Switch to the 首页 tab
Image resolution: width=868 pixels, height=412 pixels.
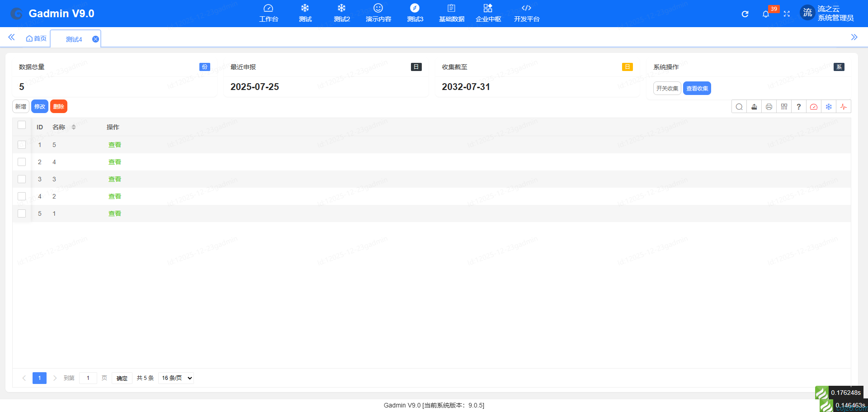(x=36, y=38)
